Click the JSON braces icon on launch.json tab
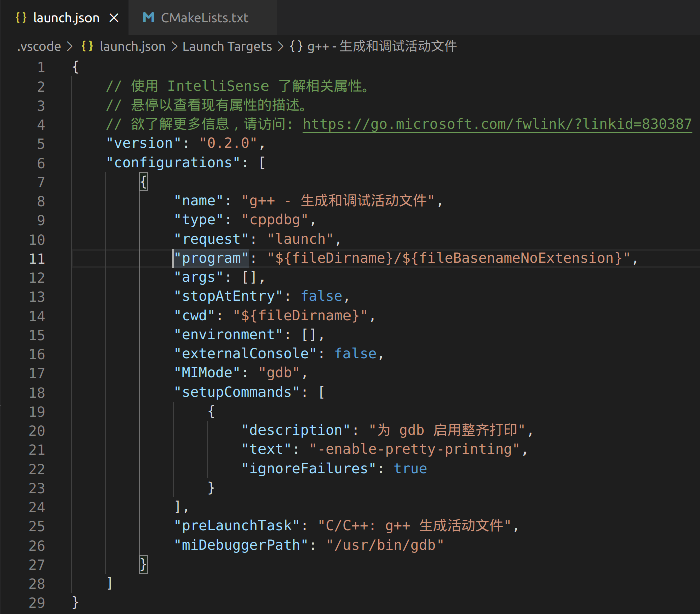 (21, 17)
